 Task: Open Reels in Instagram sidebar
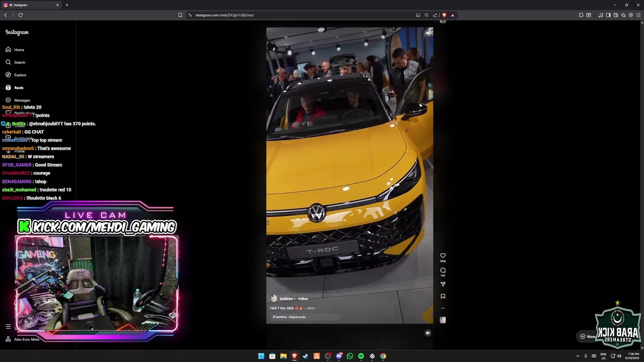point(14,87)
